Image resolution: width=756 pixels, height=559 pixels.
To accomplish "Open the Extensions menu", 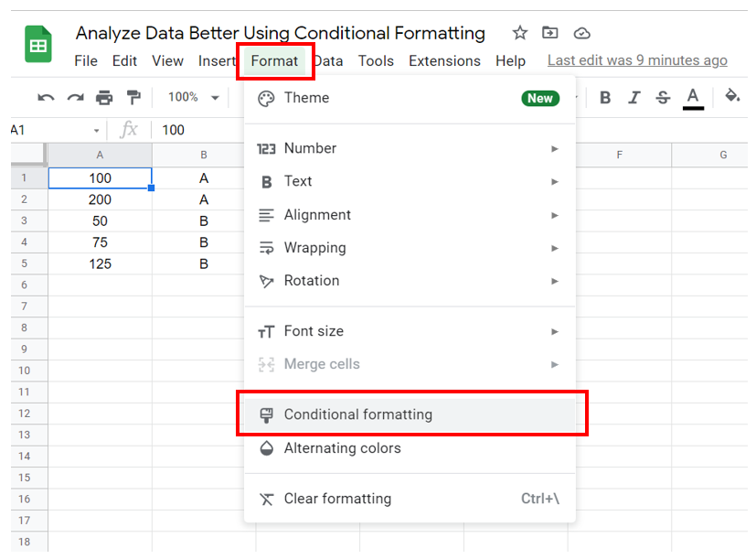I will 444,61.
